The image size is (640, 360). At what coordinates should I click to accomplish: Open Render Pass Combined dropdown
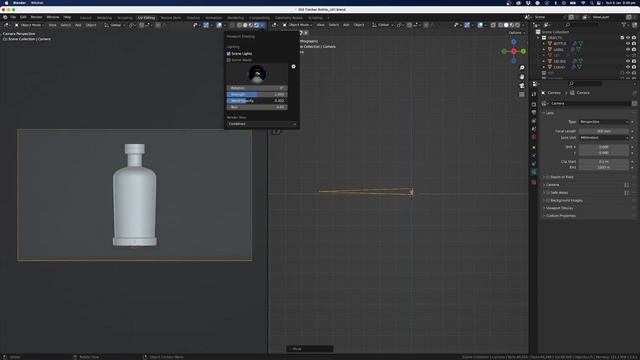tap(262, 124)
